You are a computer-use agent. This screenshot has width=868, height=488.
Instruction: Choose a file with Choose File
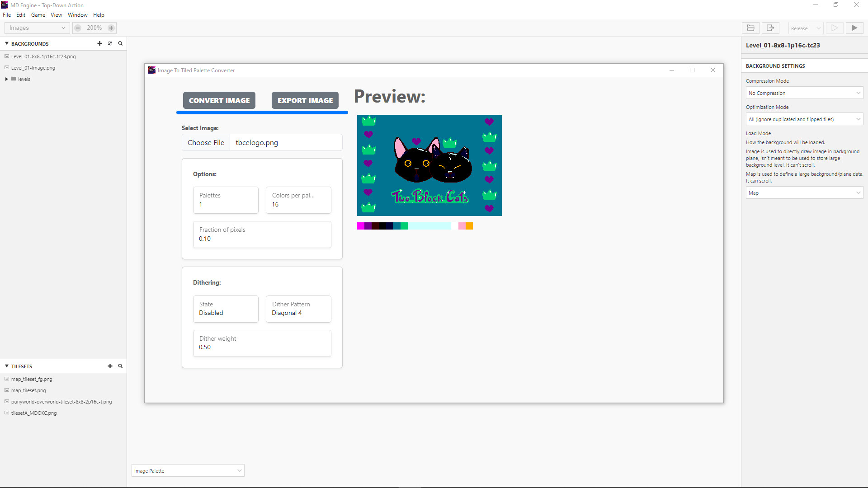point(206,142)
